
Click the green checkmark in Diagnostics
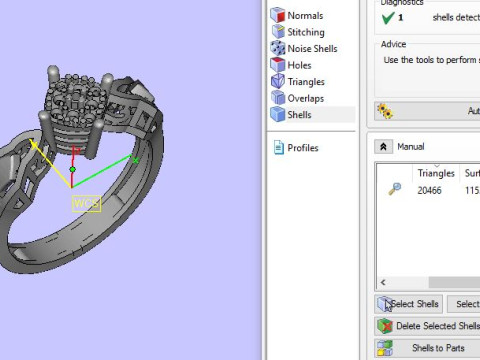(388, 17)
